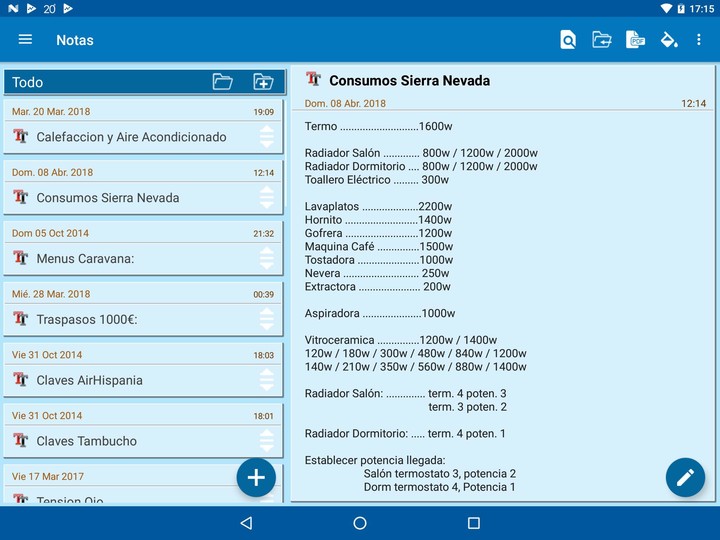Tap the Wi-Fi status icon

click(x=666, y=8)
